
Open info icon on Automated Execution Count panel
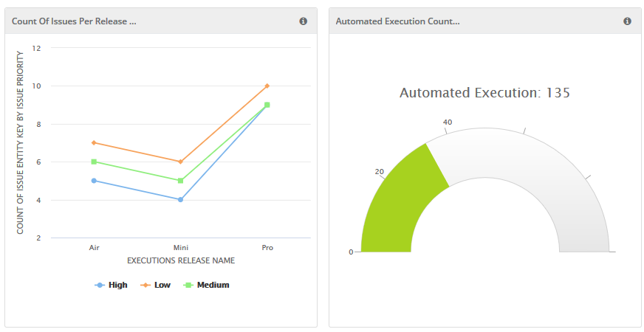(x=627, y=21)
